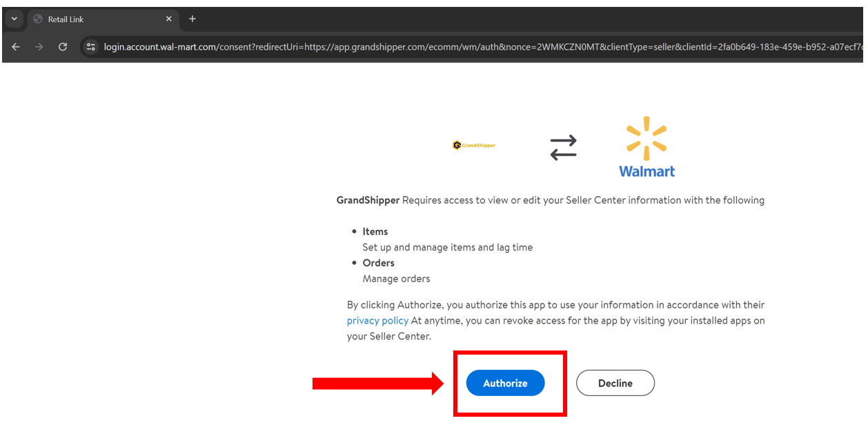Image resolution: width=868 pixels, height=425 pixels.
Task: Open the privacy policy link
Action: [377, 320]
